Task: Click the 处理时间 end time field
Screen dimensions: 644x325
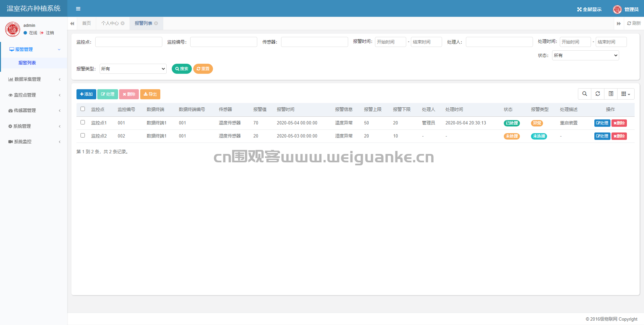Action: pos(611,42)
